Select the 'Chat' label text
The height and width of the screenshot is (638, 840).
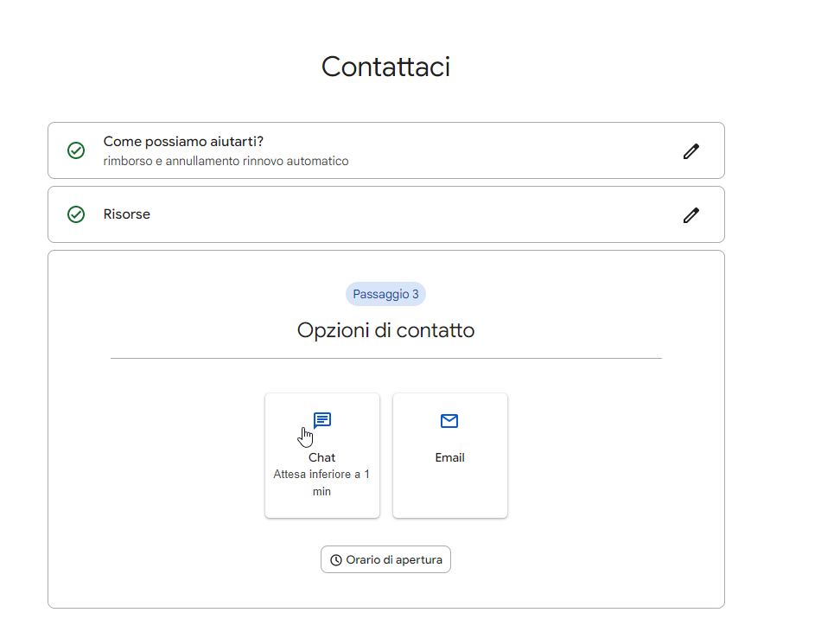coord(321,457)
